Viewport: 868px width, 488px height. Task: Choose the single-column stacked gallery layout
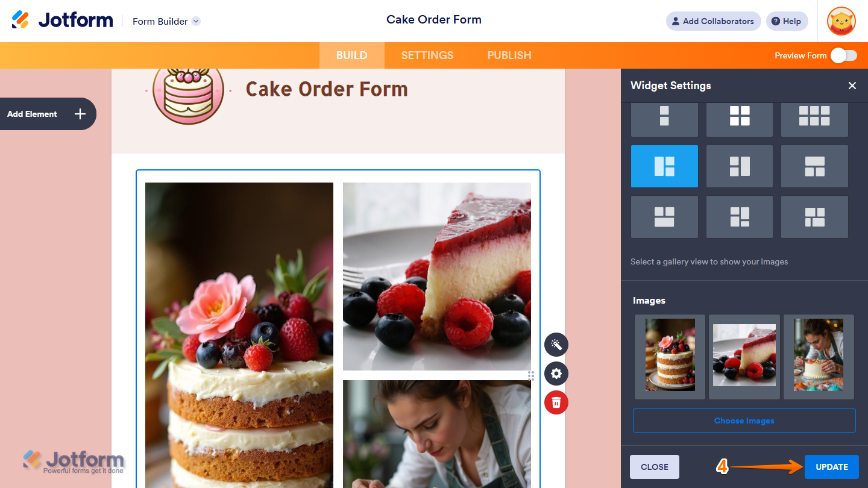[664, 116]
